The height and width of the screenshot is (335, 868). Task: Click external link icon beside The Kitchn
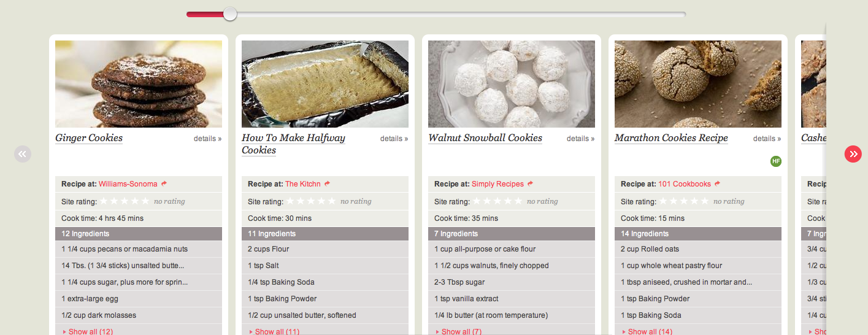[x=328, y=183]
